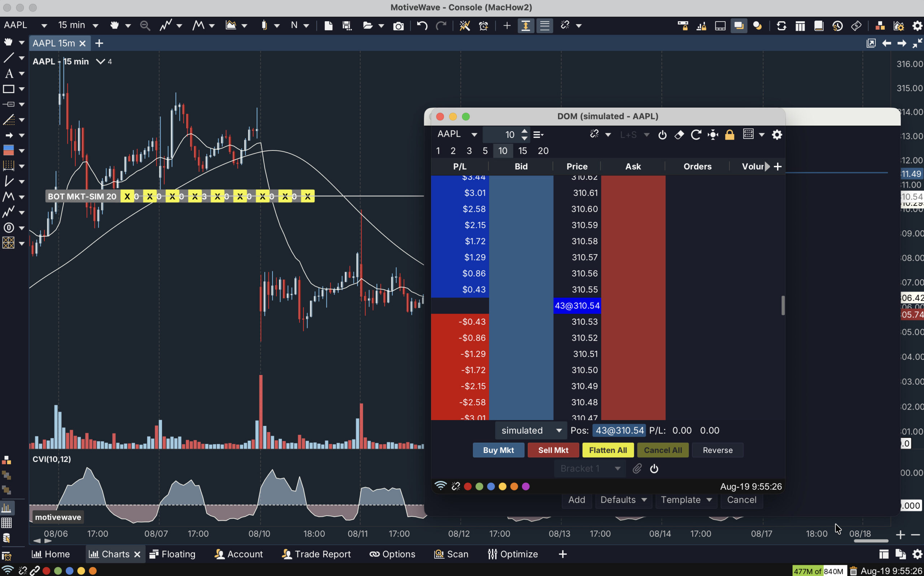This screenshot has width=924, height=576.
Task: Click the red dot in the DOM footer
Action: 468,486
